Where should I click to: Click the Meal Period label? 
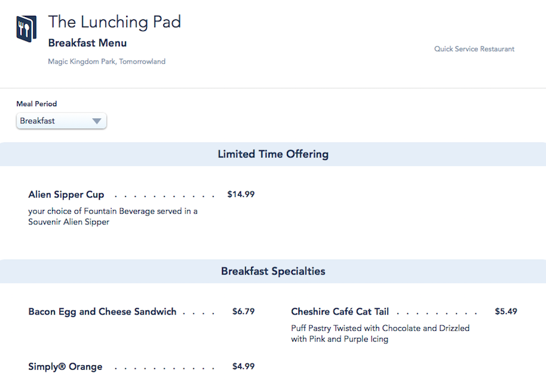(x=36, y=104)
